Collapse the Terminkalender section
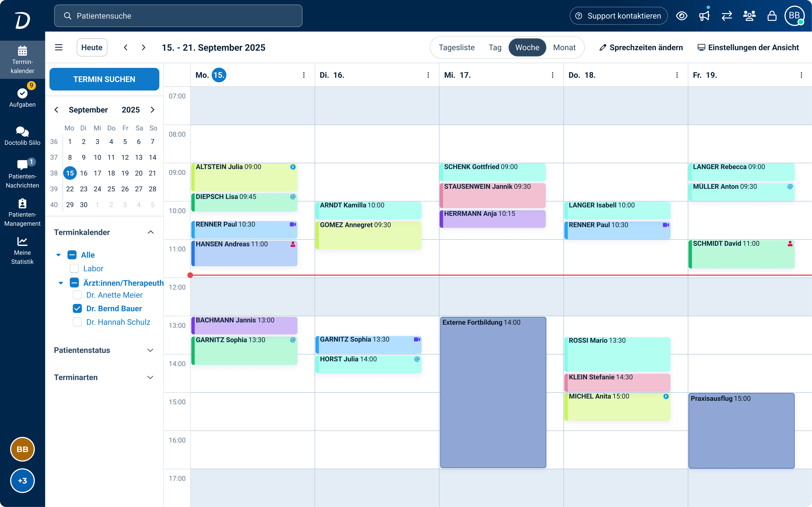The image size is (812, 507). [x=151, y=232]
